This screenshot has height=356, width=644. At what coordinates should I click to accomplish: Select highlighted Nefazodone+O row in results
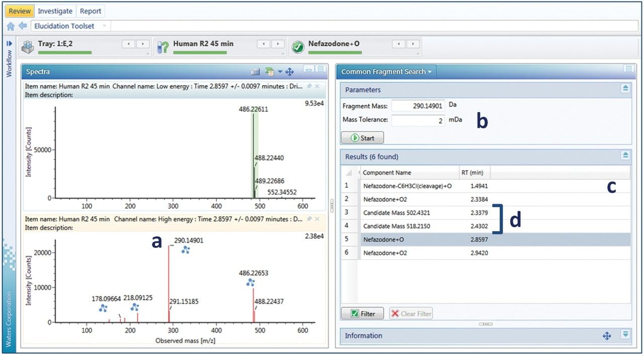(x=486, y=239)
